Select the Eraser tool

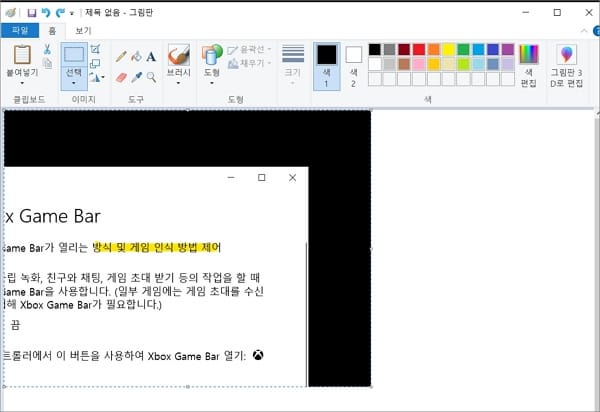point(121,78)
